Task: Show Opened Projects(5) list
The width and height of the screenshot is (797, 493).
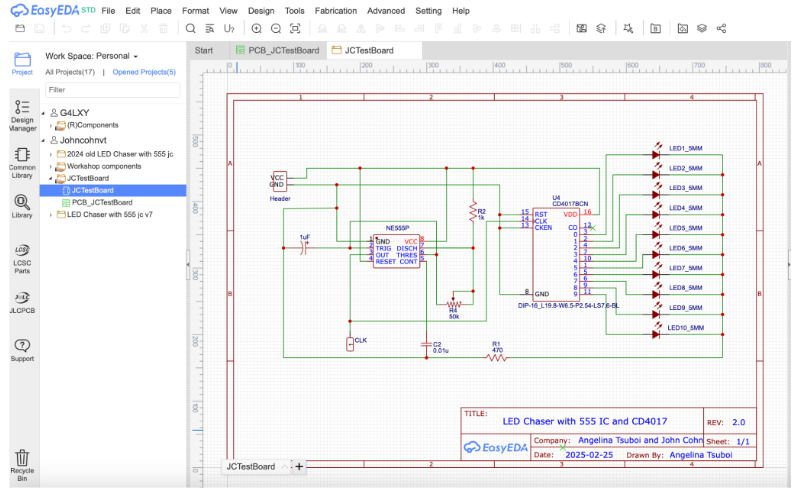Action: click(143, 72)
